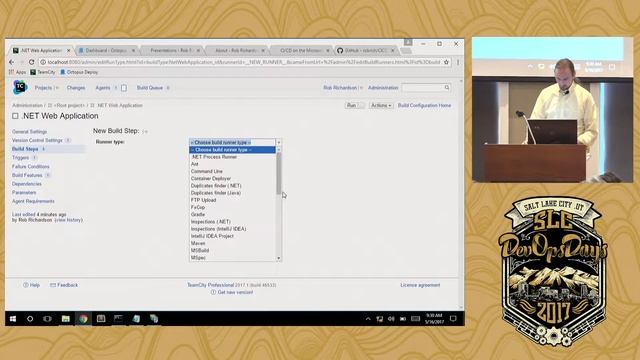
Task: Click the TeamCity search input field
Action: (423, 87)
